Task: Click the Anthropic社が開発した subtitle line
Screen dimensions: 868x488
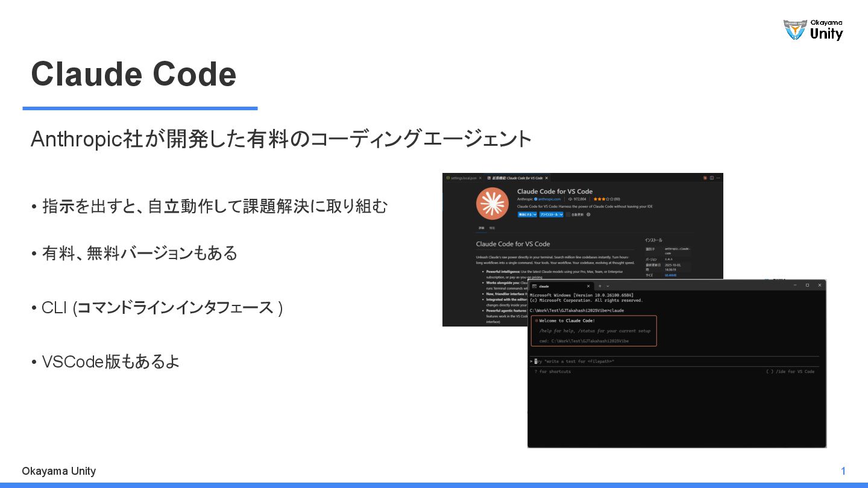Action: pyautogui.click(x=281, y=139)
